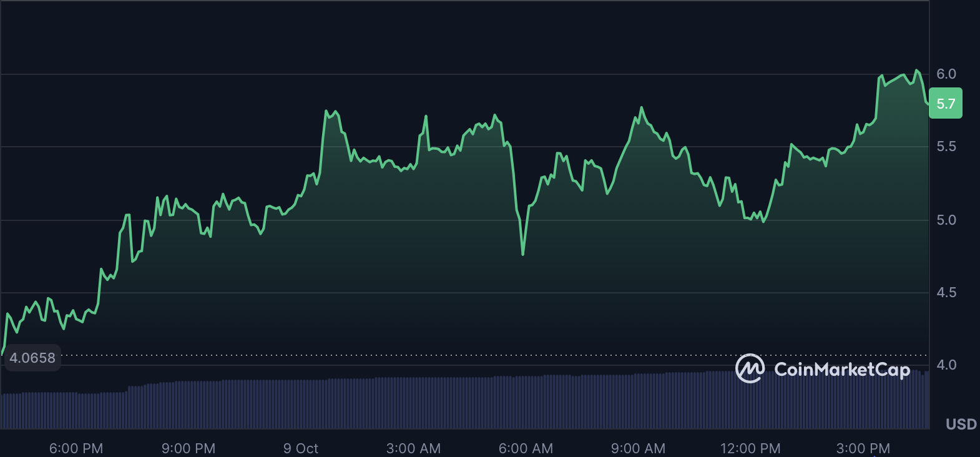Select the 9:00 PM time marker
The height and width of the screenshot is (457, 980).
coord(189,448)
